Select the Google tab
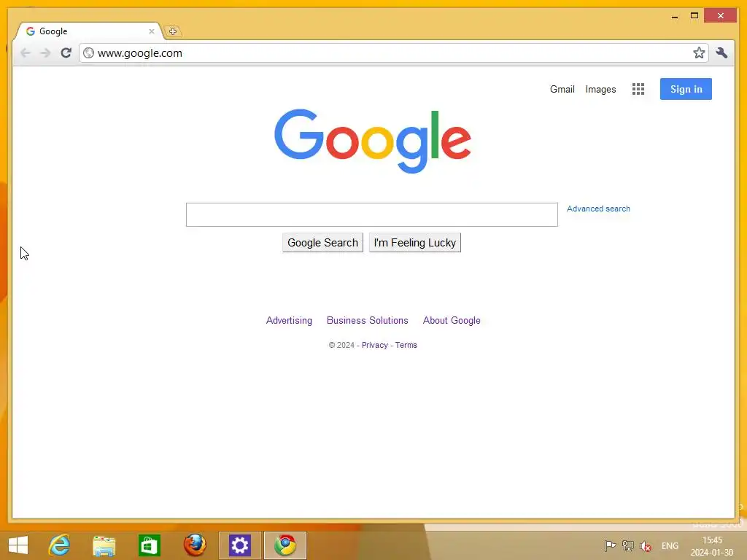The height and width of the screenshot is (560, 747). [88, 31]
